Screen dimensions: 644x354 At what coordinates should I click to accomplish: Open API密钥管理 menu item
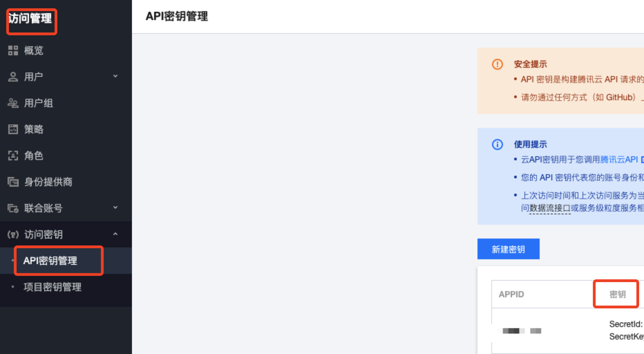click(50, 261)
